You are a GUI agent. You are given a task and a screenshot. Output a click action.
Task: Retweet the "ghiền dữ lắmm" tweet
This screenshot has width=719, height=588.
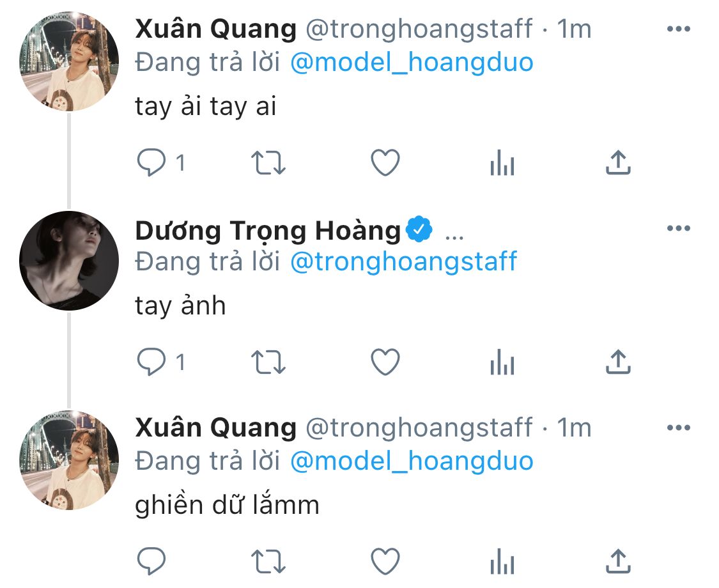(x=268, y=561)
